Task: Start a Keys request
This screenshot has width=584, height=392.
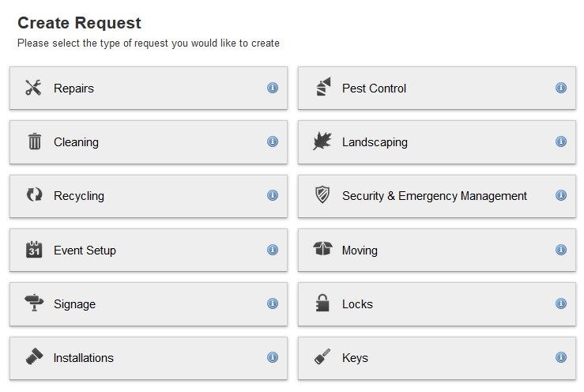Action: click(x=355, y=358)
